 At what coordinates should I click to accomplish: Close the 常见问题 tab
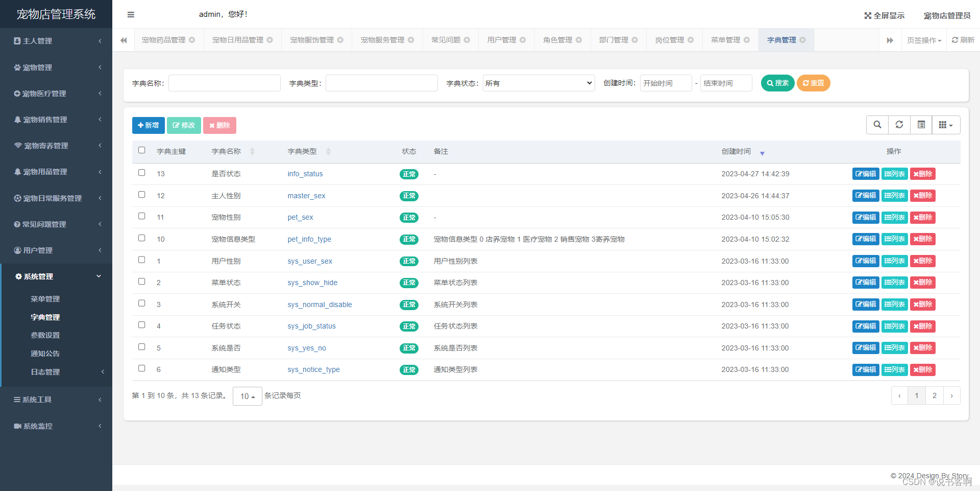pyautogui.click(x=467, y=40)
